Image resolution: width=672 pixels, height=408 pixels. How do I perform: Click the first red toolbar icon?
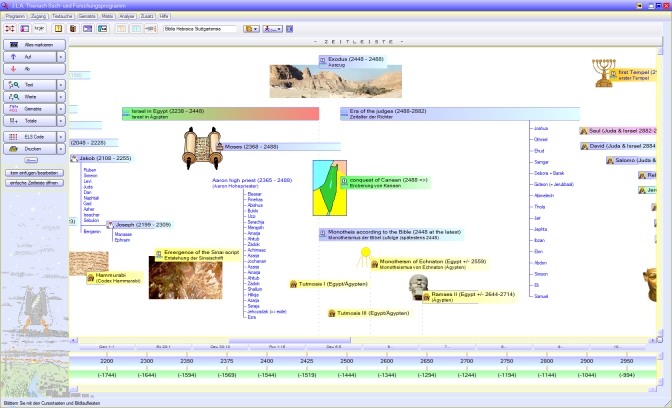(x=10, y=29)
